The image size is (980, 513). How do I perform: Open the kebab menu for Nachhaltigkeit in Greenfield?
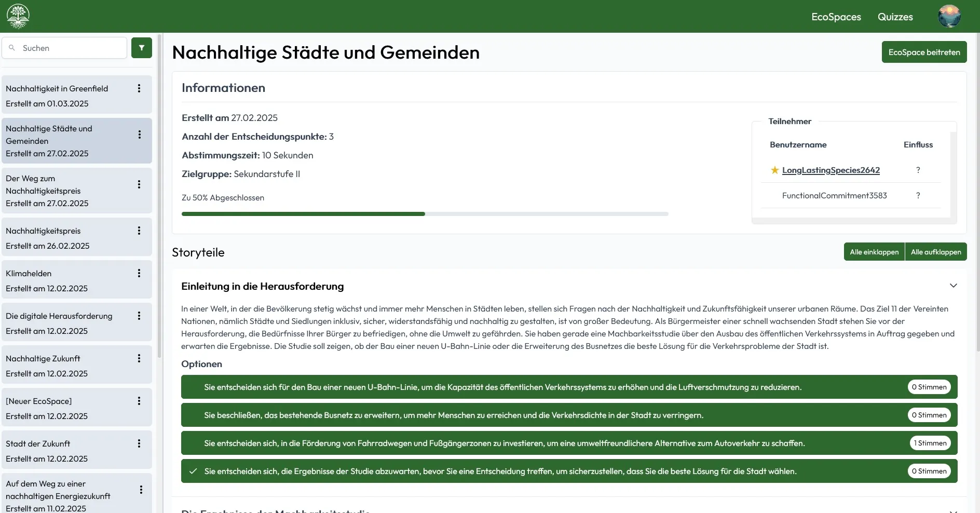point(139,89)
